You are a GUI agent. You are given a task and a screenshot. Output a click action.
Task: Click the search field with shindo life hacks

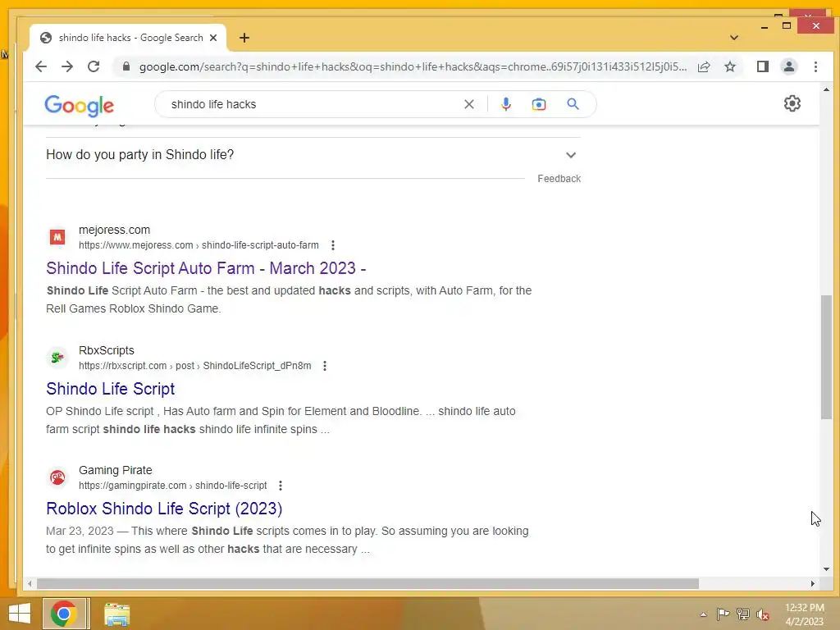click(311, 104)
